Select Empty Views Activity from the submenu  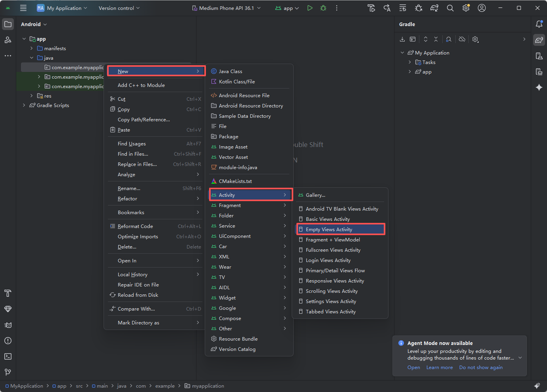(340, 229)
